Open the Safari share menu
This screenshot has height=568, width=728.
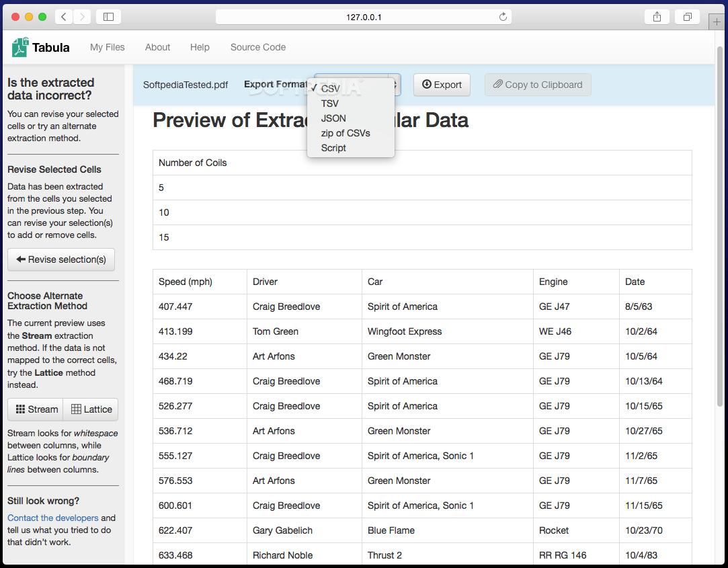click(657, 17)
